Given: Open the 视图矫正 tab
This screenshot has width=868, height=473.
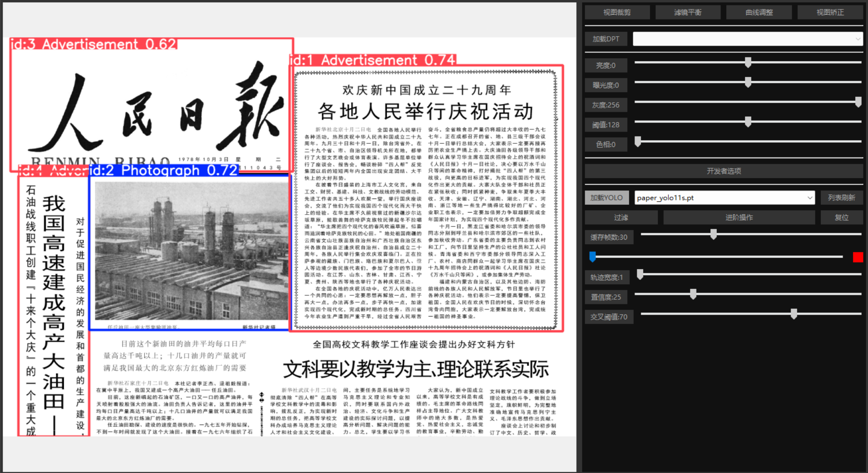Looking at the screenshot, I should 830,12.
